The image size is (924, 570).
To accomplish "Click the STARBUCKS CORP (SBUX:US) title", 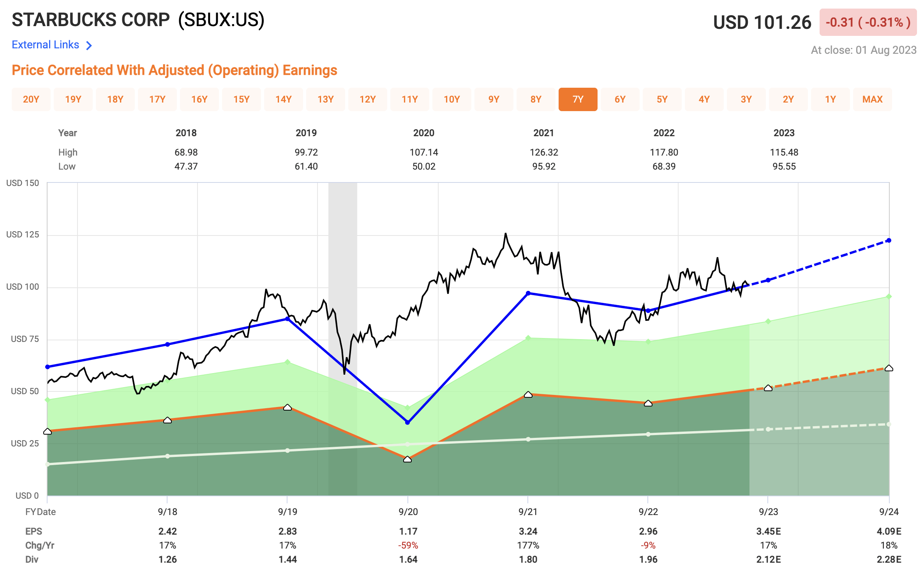I will pyautogui.click(x=138, y=19).
